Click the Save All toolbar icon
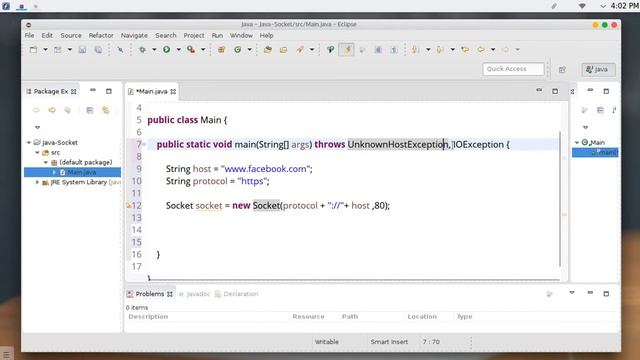 tap(98, 49)
